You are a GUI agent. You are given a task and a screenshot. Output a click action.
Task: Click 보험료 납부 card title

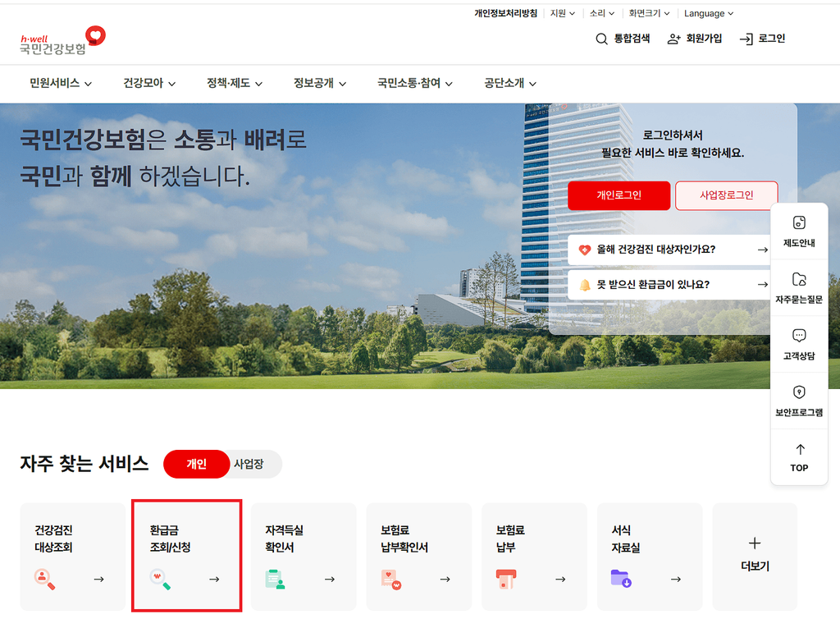[x=510, y=539]
